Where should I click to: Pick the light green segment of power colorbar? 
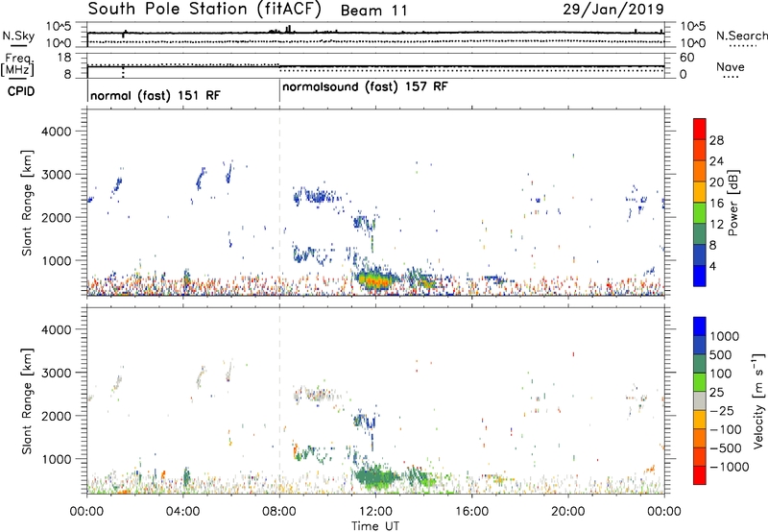pyautogui.click(x=700, y=213)
